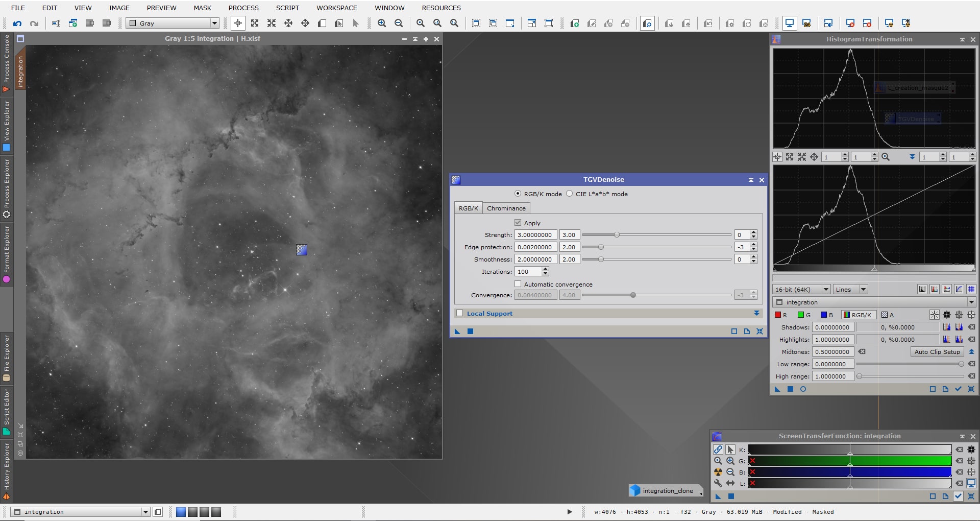Viewport: 980px width, 521px height.
Task: Click link RGB channels chain icon in STF
Action: click(718, 449)
